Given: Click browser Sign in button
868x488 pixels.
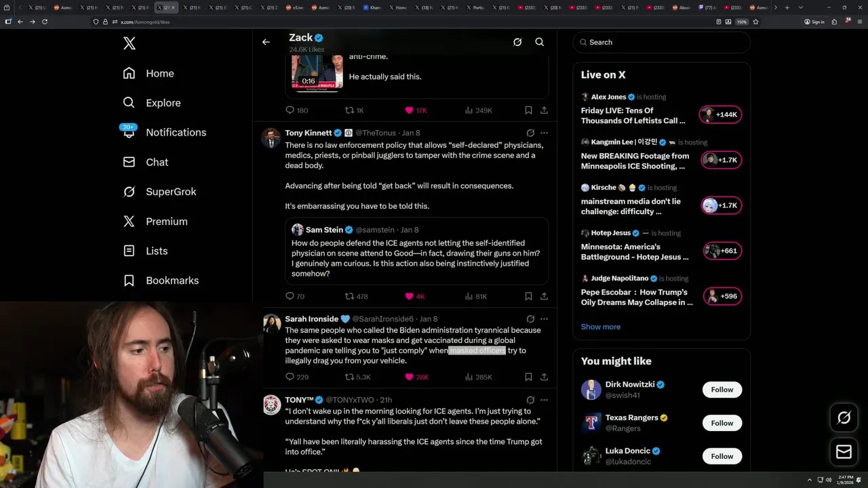Looking at the screenshot, I should pos(814,22).
